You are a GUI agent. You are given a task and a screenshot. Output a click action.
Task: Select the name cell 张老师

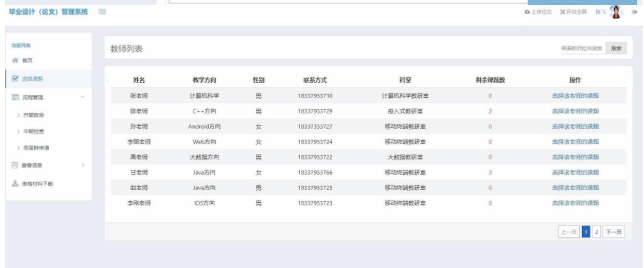pyautogui.click(x=139, y=96)
